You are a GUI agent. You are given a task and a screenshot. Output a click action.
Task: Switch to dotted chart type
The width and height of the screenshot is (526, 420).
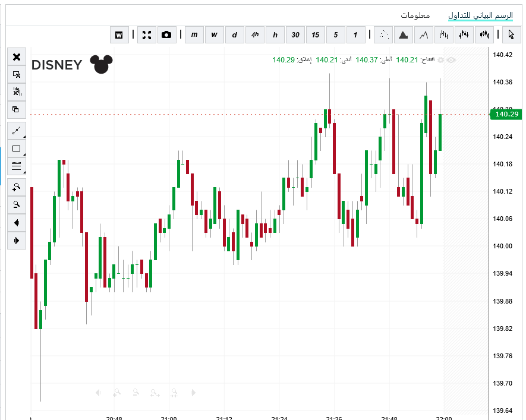383,35
